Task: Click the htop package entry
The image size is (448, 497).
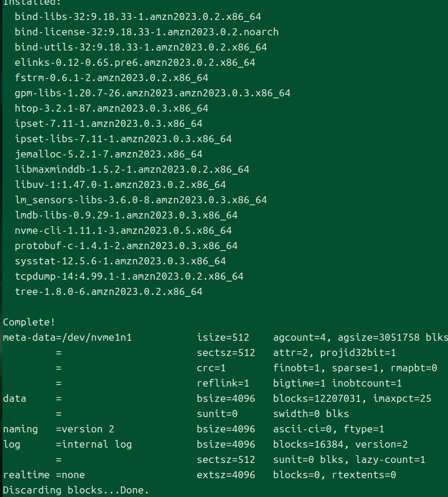Action: coord(112,109)
